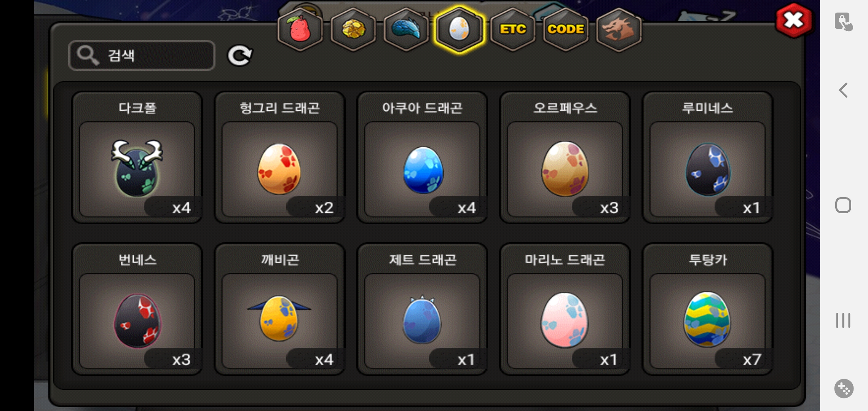Select the 다크폴 horned egg
Image resolution: width=868 pixels, height=411 pixels.
(137, 157)
